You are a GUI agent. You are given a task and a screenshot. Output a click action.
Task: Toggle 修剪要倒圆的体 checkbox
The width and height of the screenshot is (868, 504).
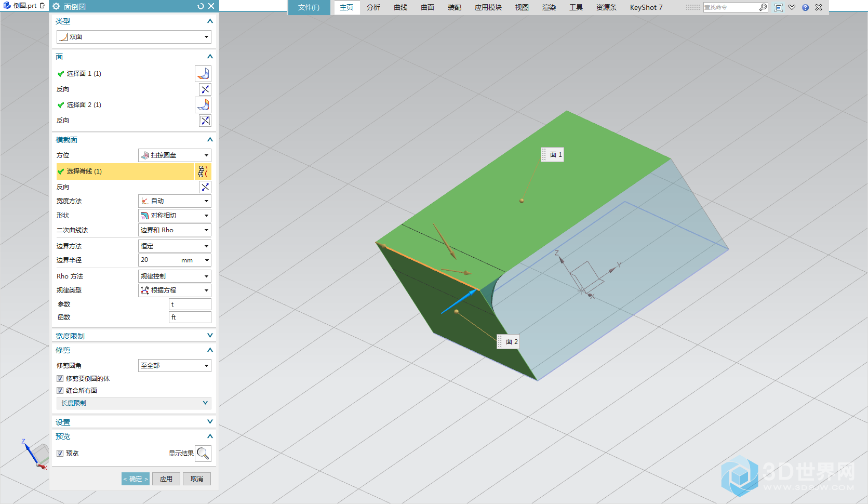[60, 379]
